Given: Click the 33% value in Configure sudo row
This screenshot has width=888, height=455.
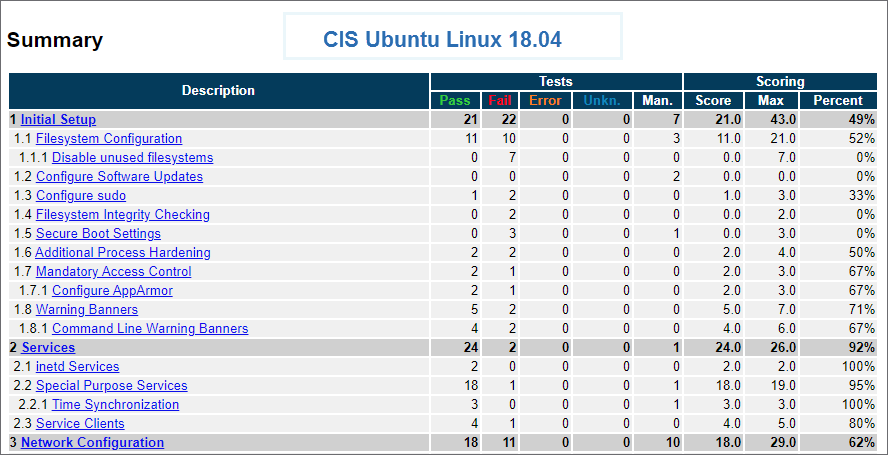Looking at the screenshot, I should point(862,195).
